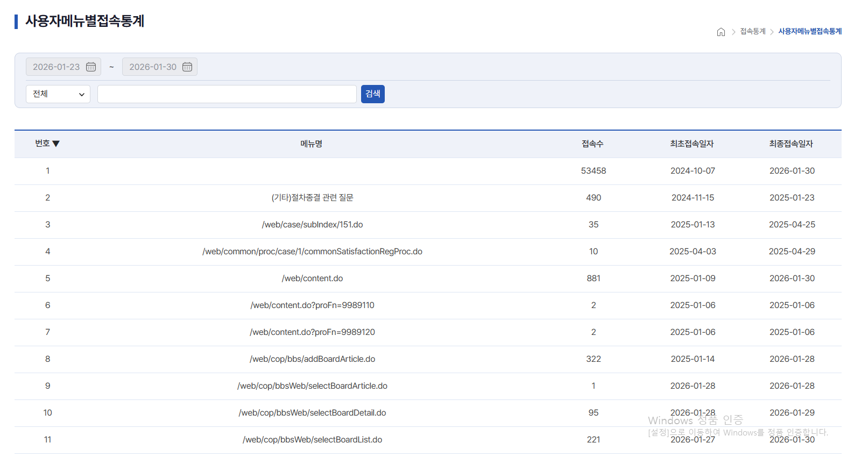
Task: Click the 접속수 column header
Action: pyautogui.click(x=592, y=144)
